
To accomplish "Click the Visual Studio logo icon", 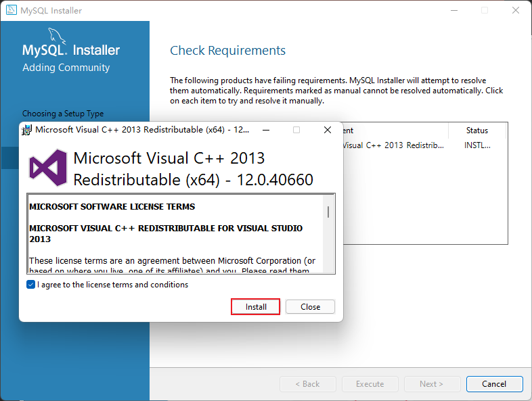I will point(48,168).
